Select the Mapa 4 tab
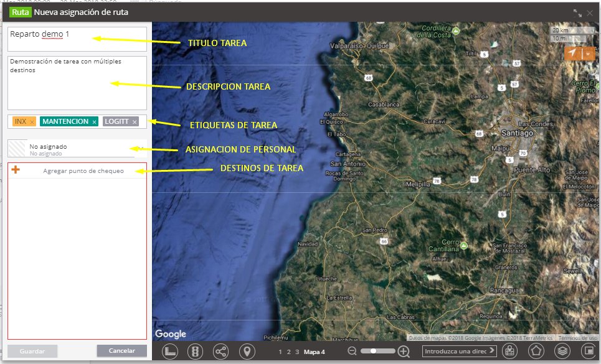The width and height of the screenshot is (601, 364). (x=315, y=352)
